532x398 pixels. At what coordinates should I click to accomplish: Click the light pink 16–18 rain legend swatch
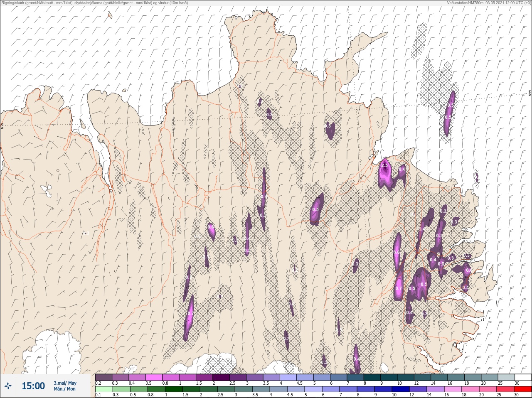[453, 389]
